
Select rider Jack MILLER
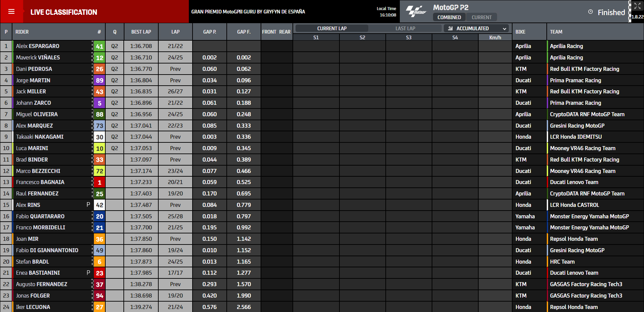click(x=31, y=91)
